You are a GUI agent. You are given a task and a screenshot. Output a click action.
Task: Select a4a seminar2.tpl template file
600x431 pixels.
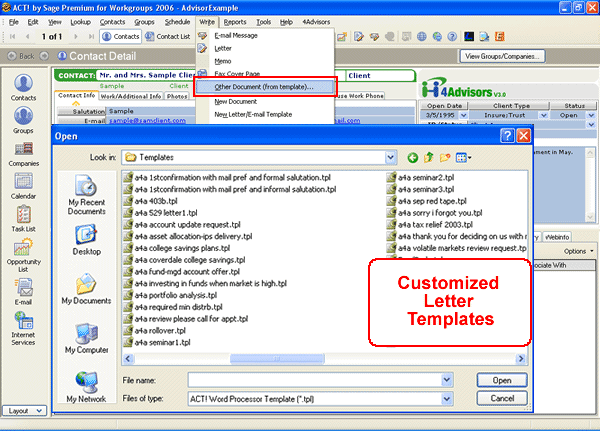pos(421,178)
